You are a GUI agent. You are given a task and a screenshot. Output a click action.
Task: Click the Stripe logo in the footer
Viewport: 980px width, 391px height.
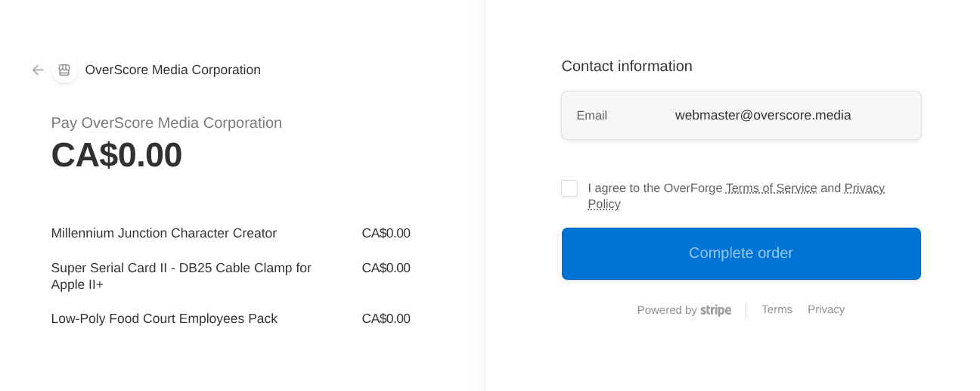coord(715,310)
